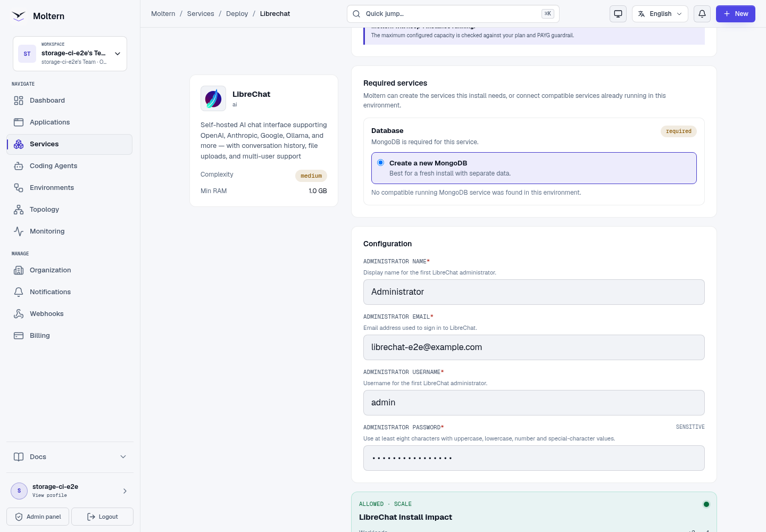Edit the Administrator Name field
The image size is (766, 532).
pyautogui.click(x=534, y=292)
